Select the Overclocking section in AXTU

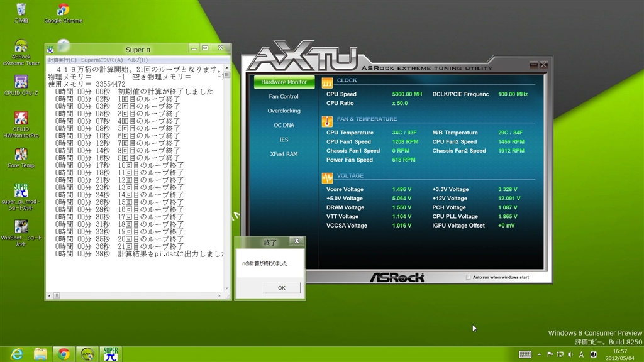point(284,111)
